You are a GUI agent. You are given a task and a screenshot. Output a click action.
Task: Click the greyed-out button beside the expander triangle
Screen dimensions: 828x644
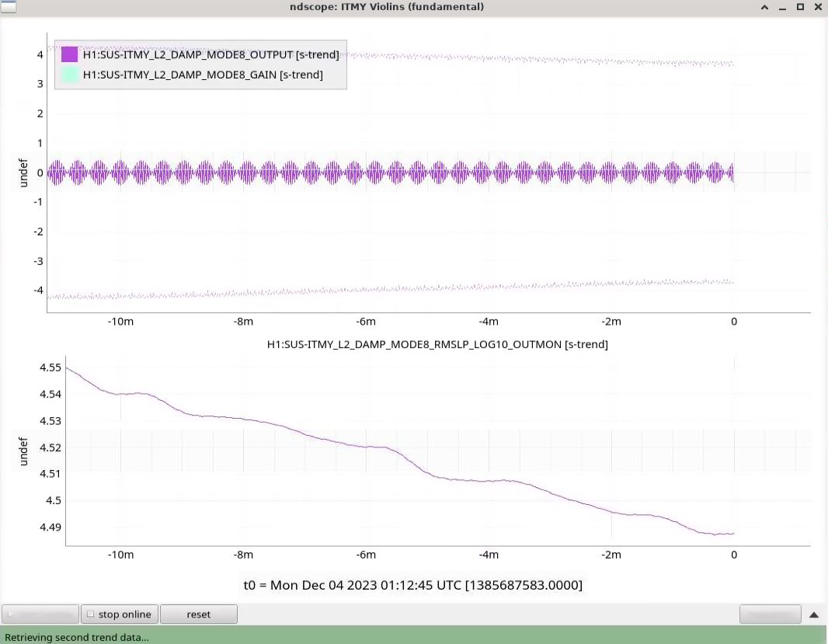point(770,614)
